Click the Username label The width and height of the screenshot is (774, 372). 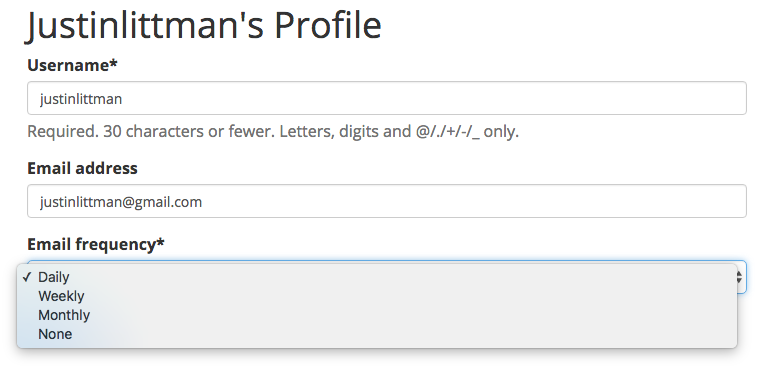[x=73, y=65]
